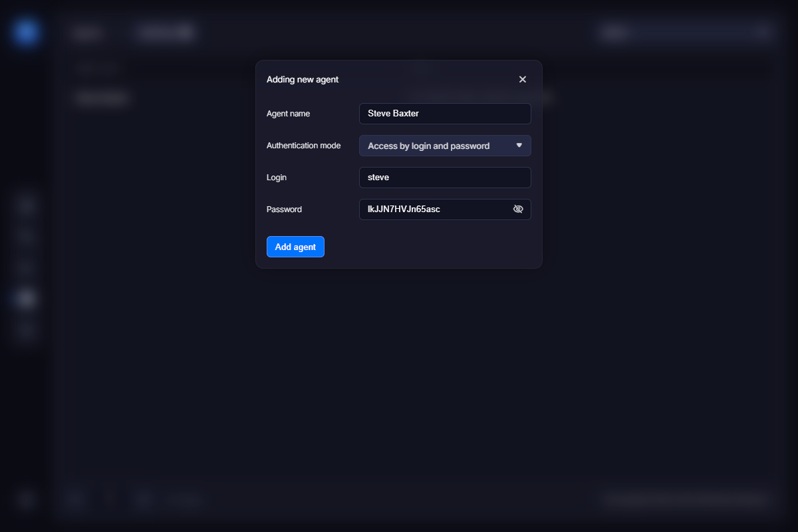Screen dimensions: 798x532
Task: Click the bottom-most icon in the left sidebar
Action: [x=27, y=499]
